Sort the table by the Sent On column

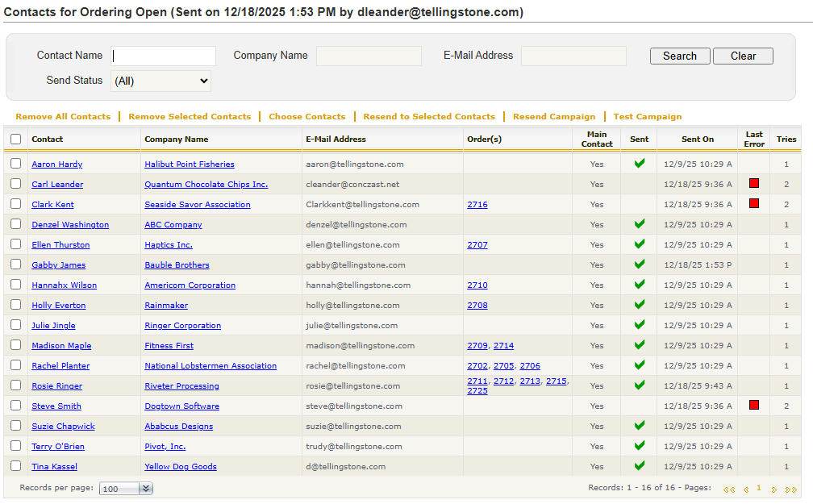697,140
